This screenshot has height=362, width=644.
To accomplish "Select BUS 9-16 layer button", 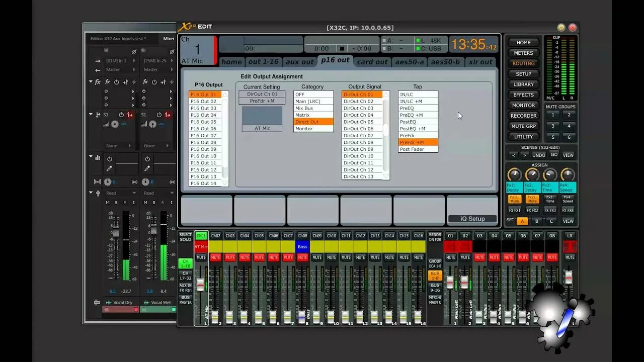I will point(435,288).
